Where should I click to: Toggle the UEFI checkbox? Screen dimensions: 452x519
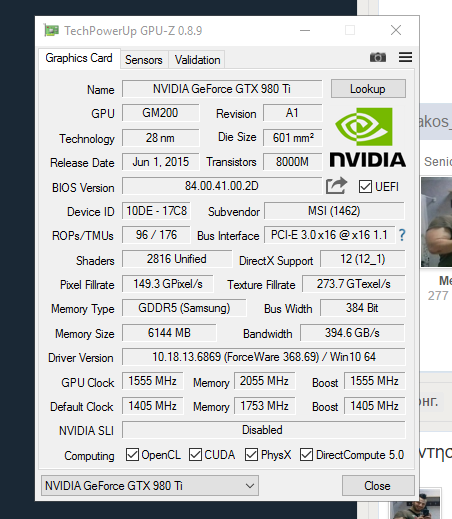click(x=365, y=187)
